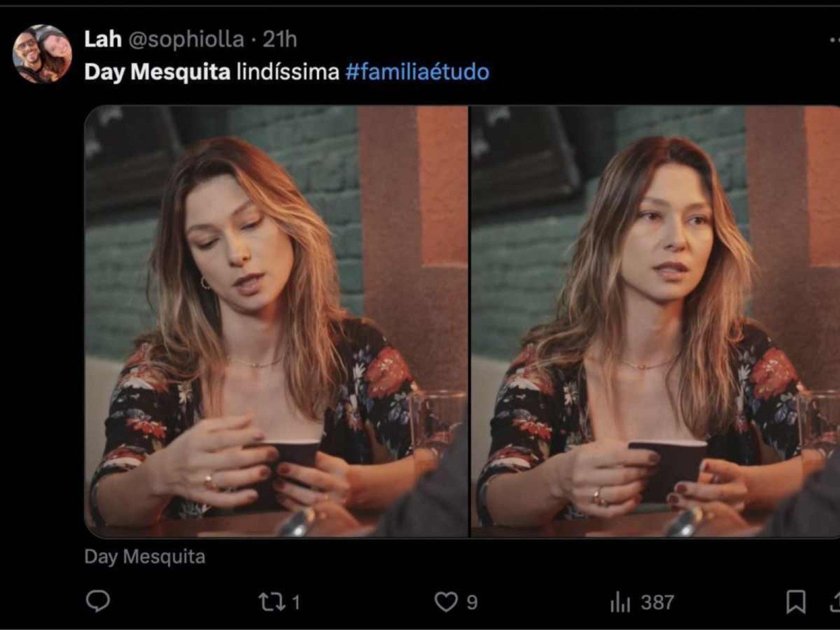Click the like count of 9
This screenshot has width=840, height=630.
pyautogui.click(x=472, y=602)
